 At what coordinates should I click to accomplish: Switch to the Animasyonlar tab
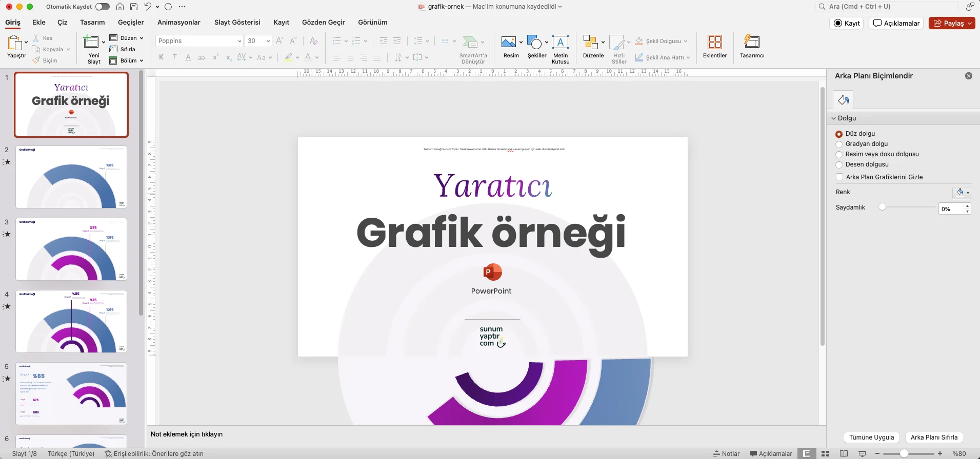pos(178,23)
